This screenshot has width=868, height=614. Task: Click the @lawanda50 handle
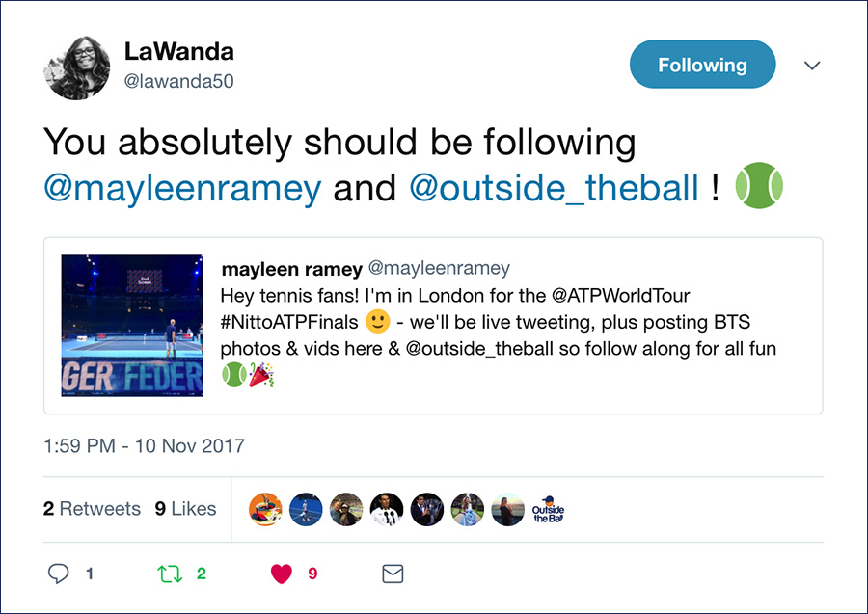click(178, 81)
